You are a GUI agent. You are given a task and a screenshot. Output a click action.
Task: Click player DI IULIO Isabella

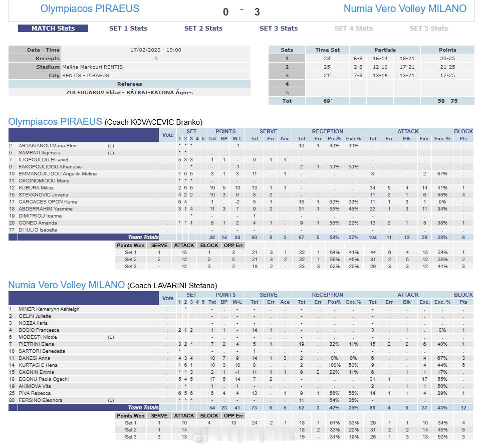tap(38, 230)
